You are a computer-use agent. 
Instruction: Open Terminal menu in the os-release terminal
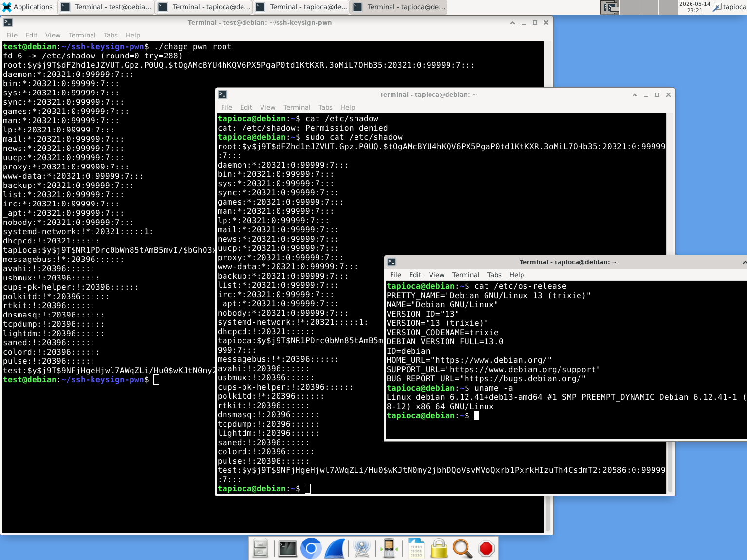(x=466, y=275)
